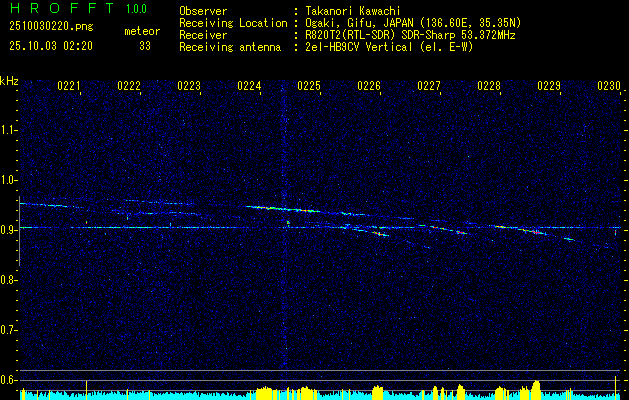The height and width of the screenshot is (400, 629).
Task: Click the 1.1 kHz frequency label
Action: point(8,130)
